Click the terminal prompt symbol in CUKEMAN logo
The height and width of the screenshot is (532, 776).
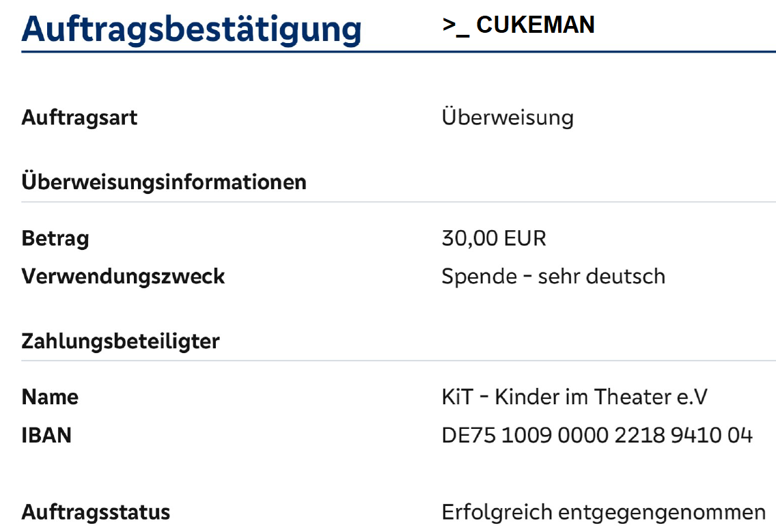click(x=456, y=26)
